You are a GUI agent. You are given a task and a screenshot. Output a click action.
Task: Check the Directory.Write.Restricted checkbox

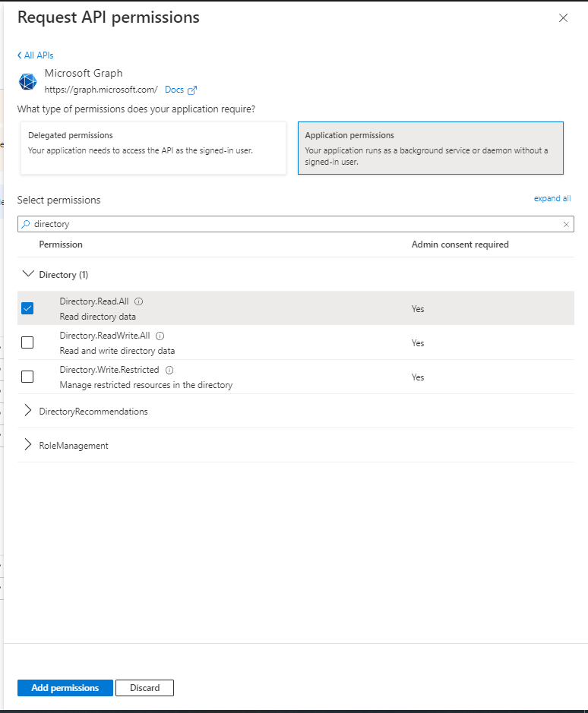point(27,377)
